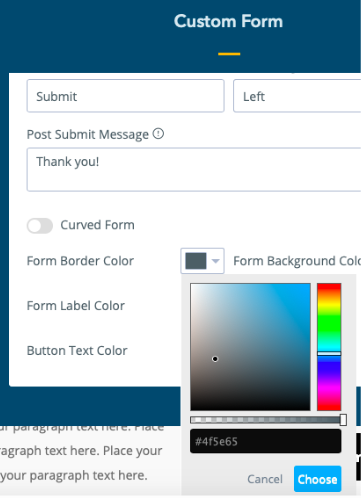Click the opacity slider handle
Viewport: 361px width, 498px height.
tap(343, 420)
